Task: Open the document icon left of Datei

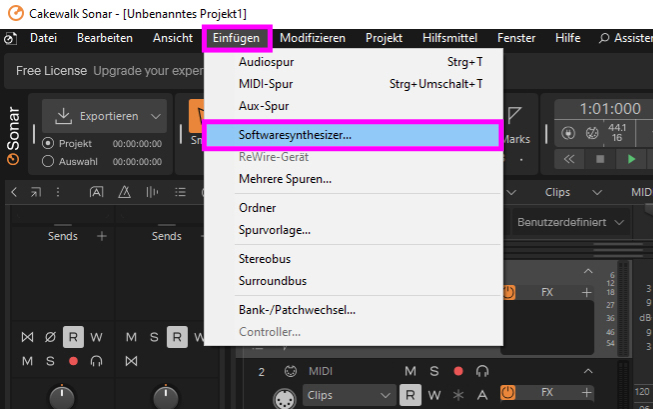Action: [10, 39]
